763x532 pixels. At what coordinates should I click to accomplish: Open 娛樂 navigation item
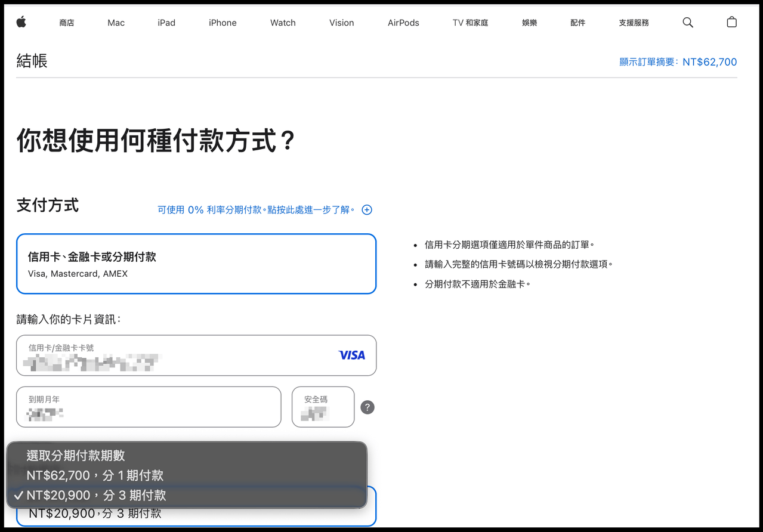[x=529, y=23]
